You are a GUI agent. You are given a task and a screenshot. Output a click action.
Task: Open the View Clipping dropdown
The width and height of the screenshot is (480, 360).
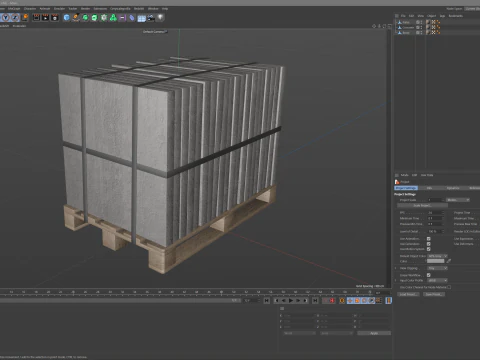pyautogui.click(x=437, y=268)
